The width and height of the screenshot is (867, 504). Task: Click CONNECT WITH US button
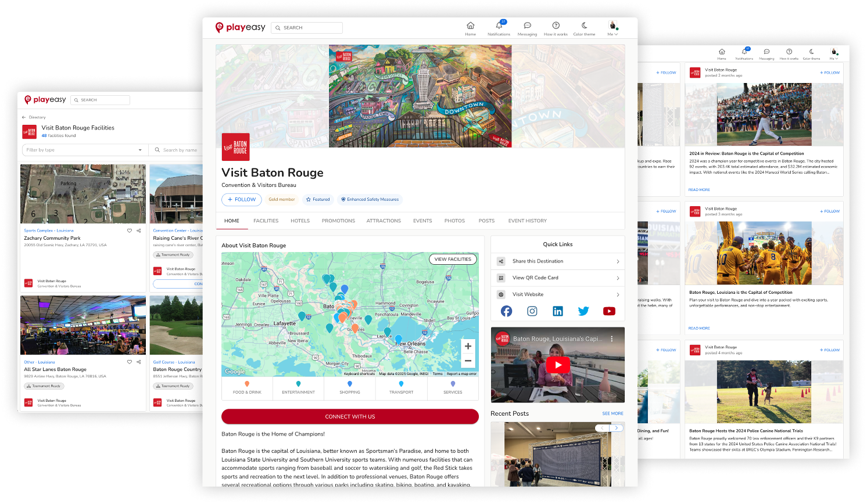(x=350, y=416)
